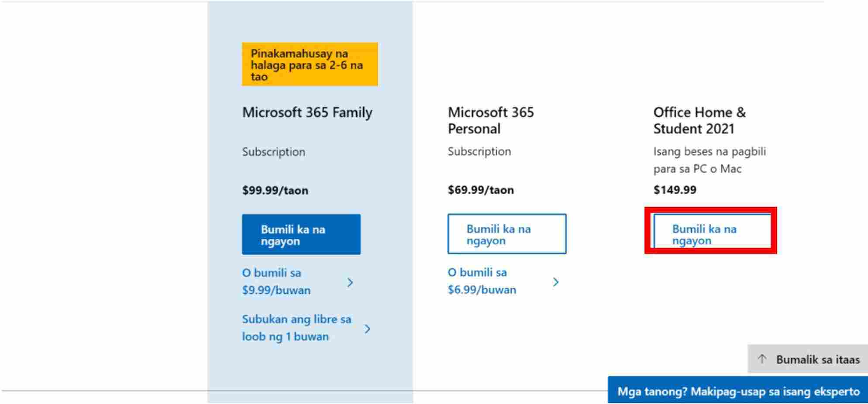Click the Isang beses na pagbili description
The width and height of the screenshot is (868, 404).
(x=710, y=160)
